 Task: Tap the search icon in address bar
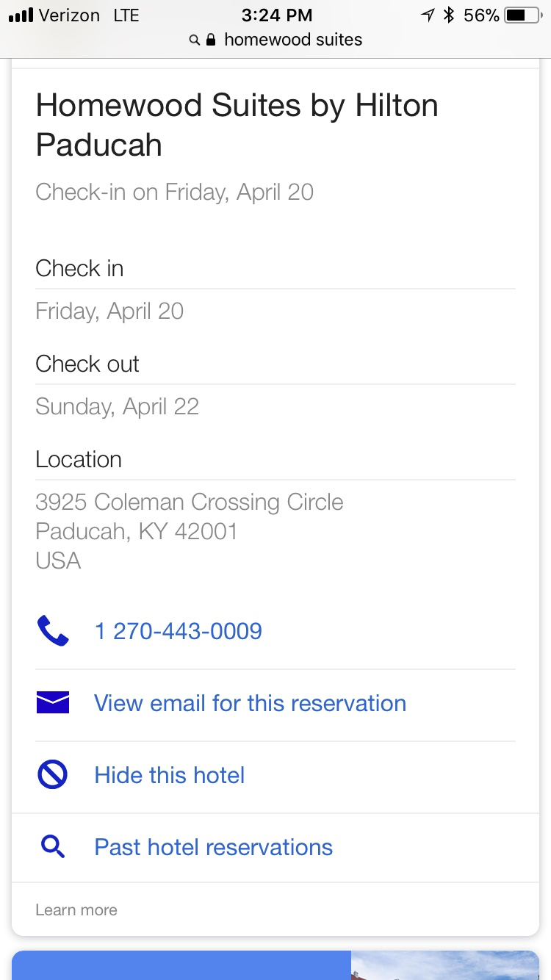pyautogui.click(x=194, y=40)
